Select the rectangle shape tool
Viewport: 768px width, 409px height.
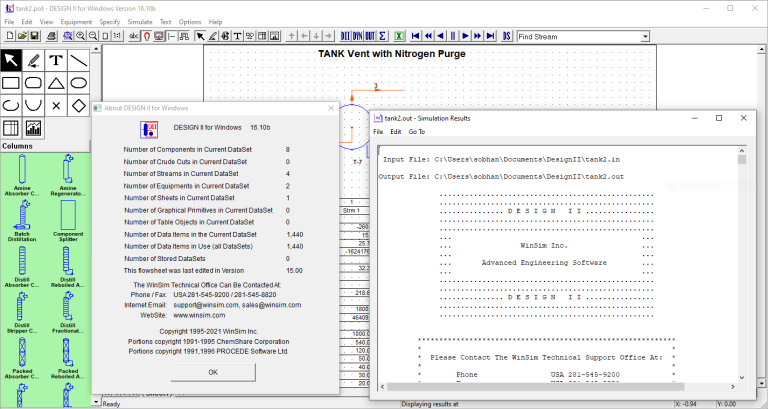point(11,83)
